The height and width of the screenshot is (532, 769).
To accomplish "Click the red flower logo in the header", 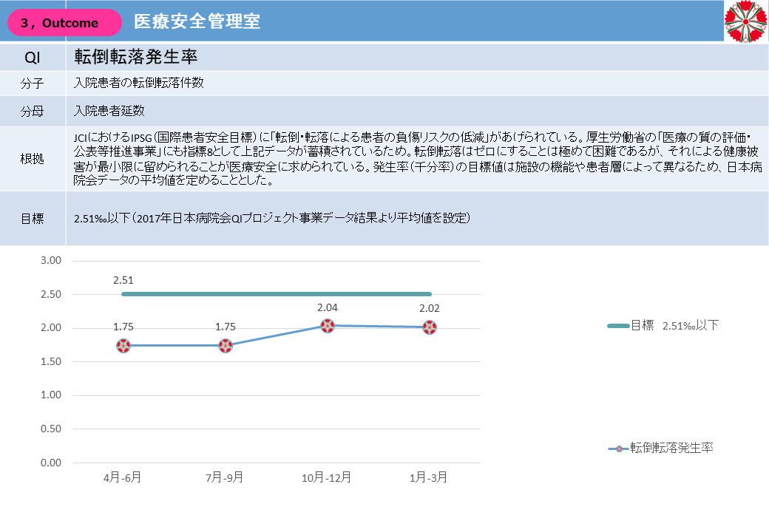I will click(746, 21).
